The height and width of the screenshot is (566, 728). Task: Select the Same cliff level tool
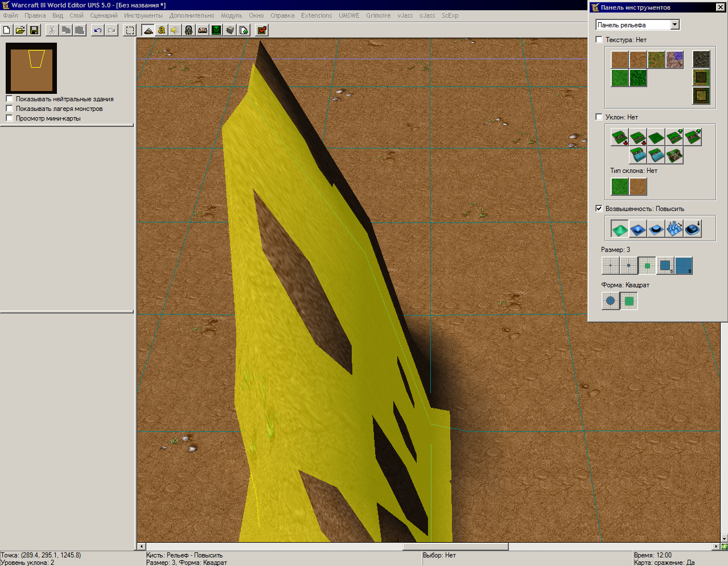click(656, 137)
